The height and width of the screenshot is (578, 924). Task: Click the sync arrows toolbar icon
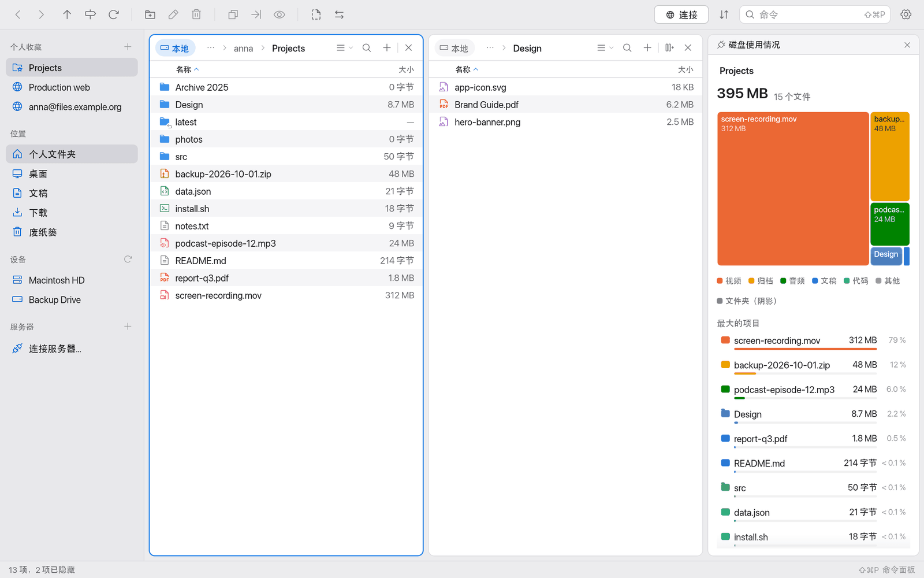[339, 14]
